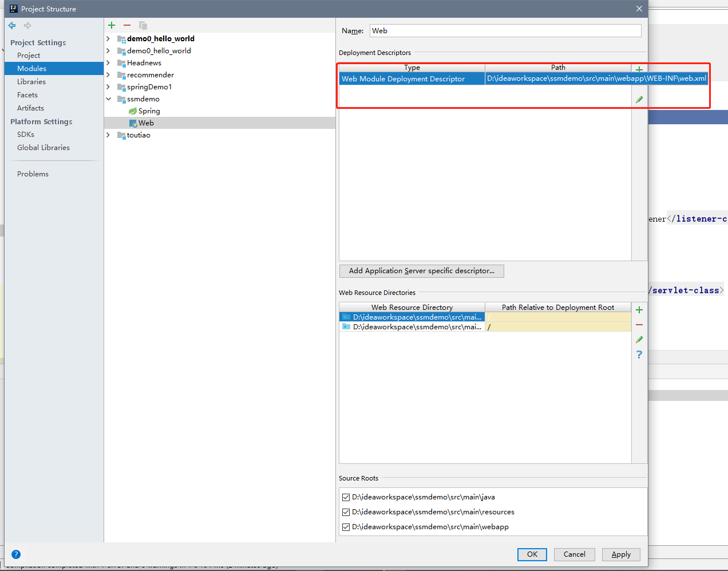Expand the Headnews module node
The height and width of the screenshot is (571, 728).
(x=109, y=62)
